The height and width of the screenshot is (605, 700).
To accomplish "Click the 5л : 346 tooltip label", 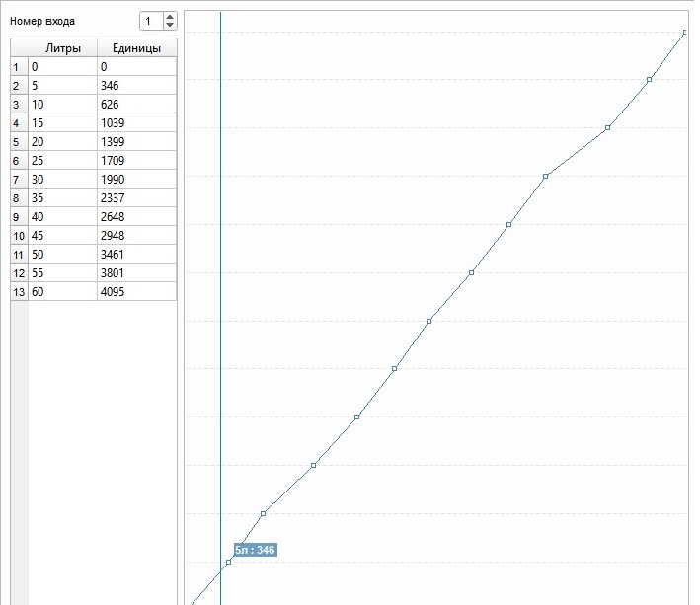I will pyautogui.click(x=255, y=550).
